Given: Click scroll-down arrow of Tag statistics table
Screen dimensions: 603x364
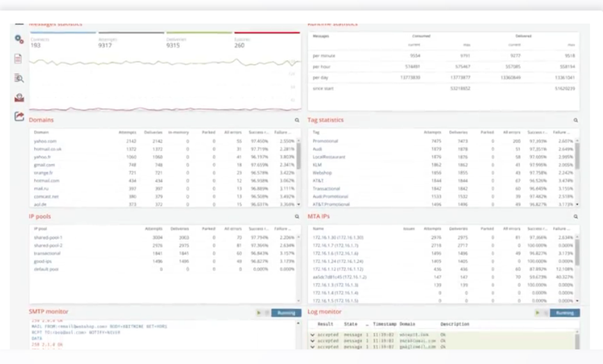Looking at the screenshot, I should click(x=577, y=204).
